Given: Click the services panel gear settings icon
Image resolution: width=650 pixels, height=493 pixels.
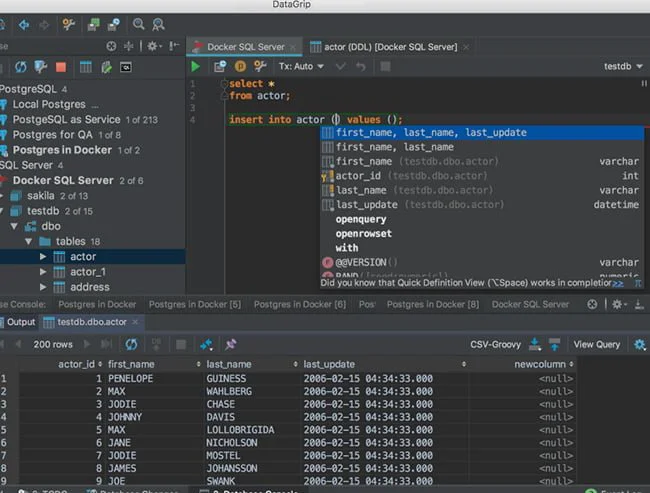Looking at the screenshot, I should click(x=618, y=304).
